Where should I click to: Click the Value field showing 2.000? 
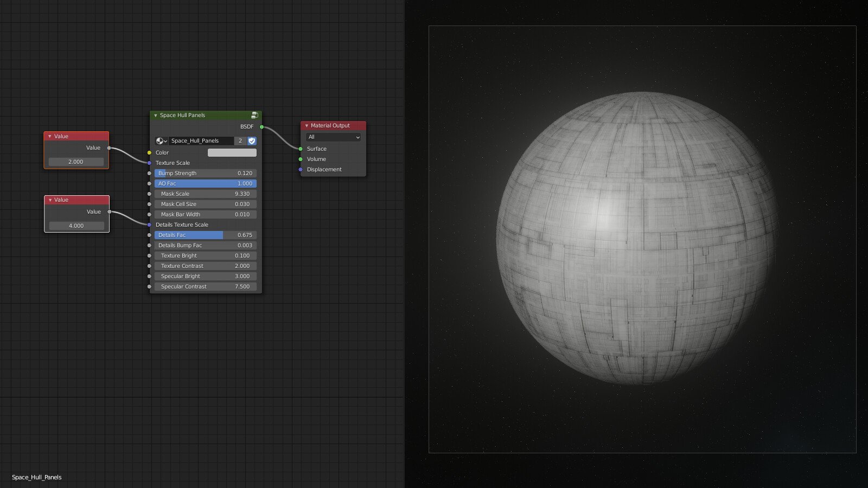click(76, 161)
